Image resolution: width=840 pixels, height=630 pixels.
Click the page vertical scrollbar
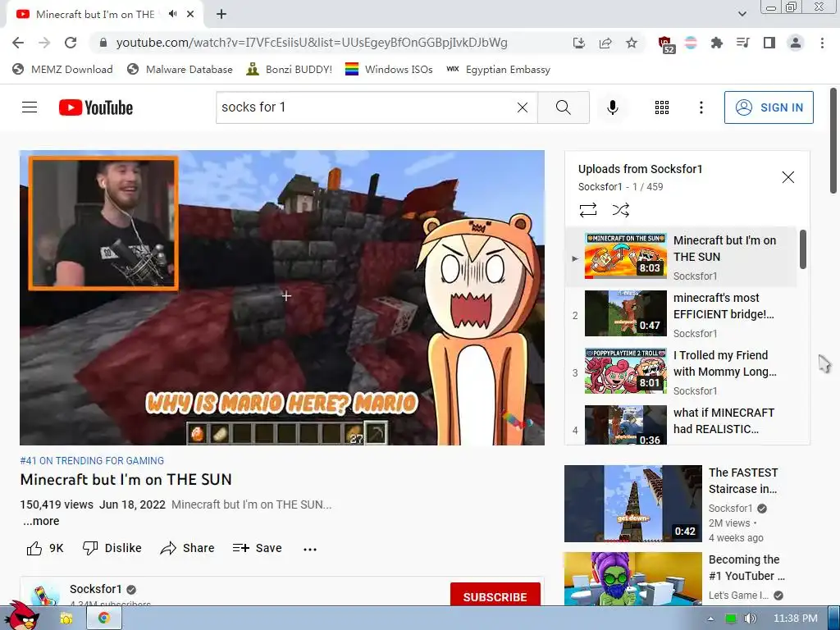click(x=833, y=140)
